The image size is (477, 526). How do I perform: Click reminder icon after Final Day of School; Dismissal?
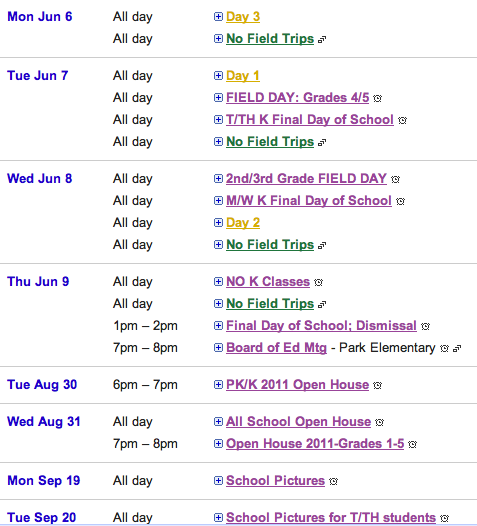pos(425,326)
